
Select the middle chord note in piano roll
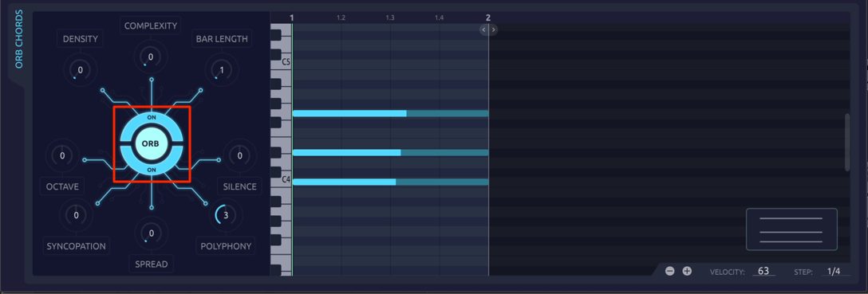tap(390, 152)
